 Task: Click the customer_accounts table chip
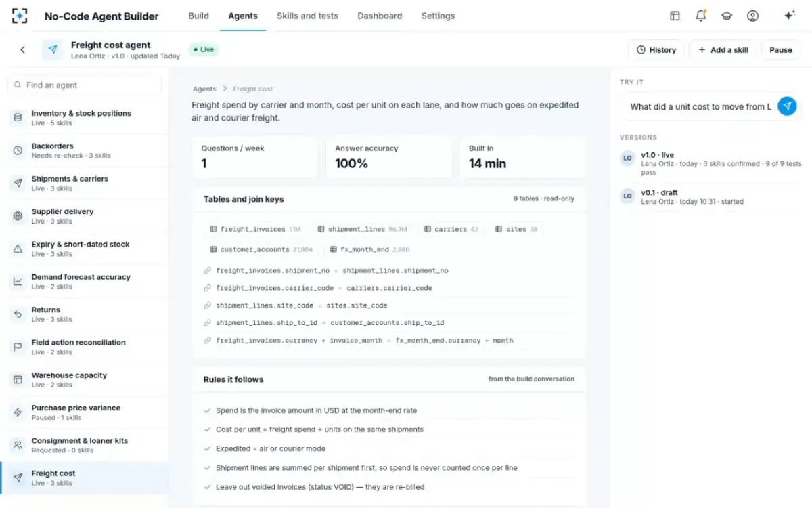coord(261,249)
